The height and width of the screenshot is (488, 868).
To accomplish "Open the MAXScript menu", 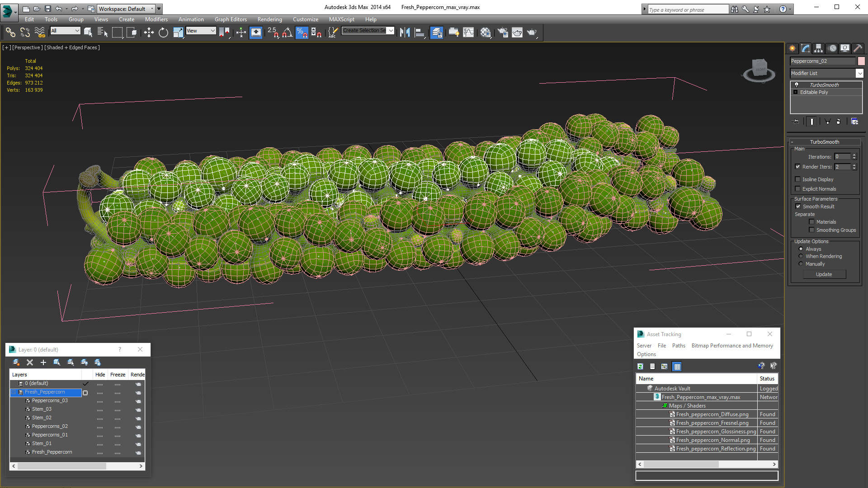I will click(x=341, y=19).
